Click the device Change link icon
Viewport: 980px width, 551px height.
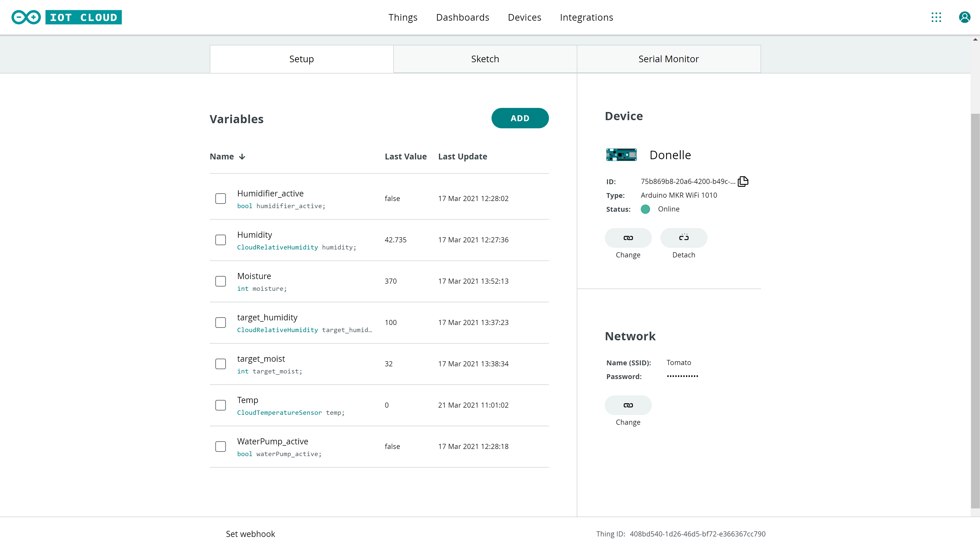(628, 238)
